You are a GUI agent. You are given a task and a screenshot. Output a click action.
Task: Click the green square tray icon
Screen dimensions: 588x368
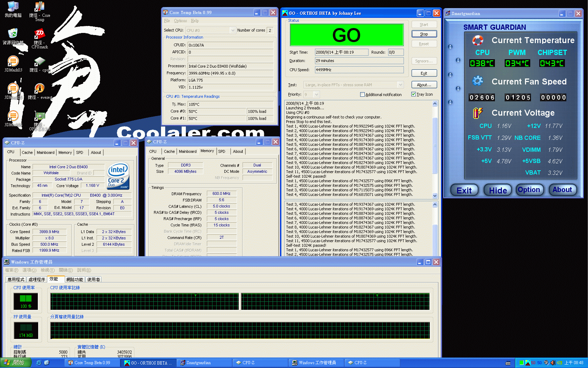tap(521, 363)
